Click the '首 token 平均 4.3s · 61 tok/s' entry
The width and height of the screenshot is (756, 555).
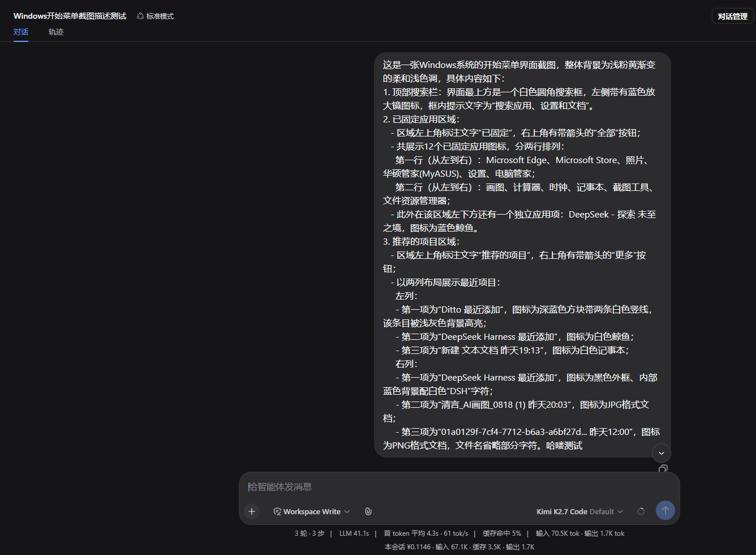[426, 533]
